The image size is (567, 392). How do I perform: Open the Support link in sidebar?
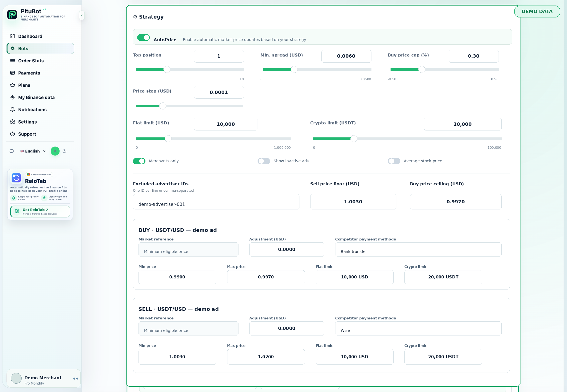click(x=40, y=134)
